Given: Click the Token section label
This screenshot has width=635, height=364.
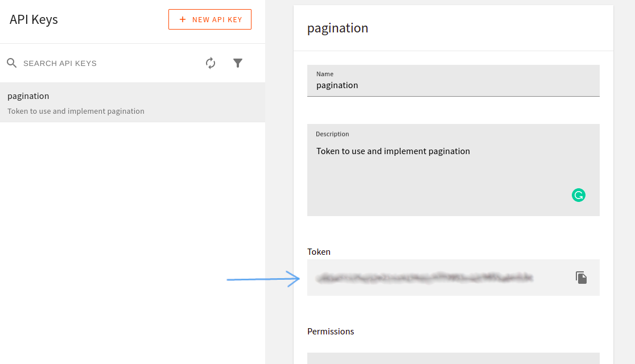Looking at the screenshot, I should 319,252.
